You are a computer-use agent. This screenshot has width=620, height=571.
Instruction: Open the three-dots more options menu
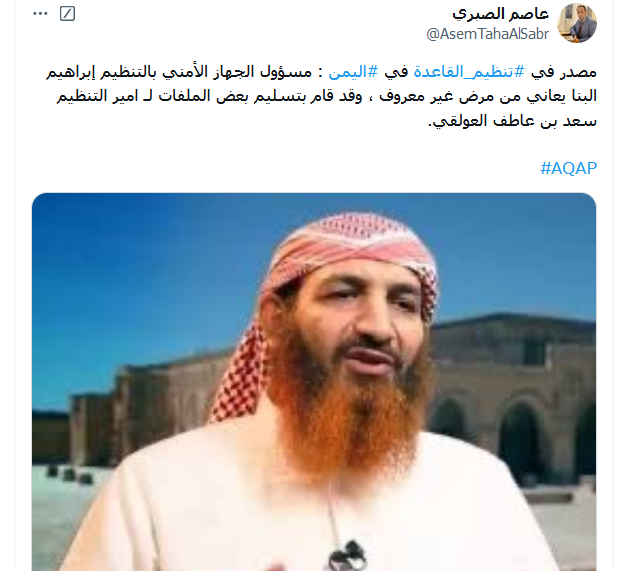40,14
